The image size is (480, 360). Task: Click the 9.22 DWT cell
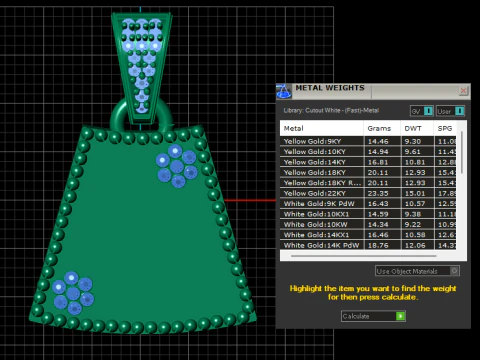click(x=417, y=224)
